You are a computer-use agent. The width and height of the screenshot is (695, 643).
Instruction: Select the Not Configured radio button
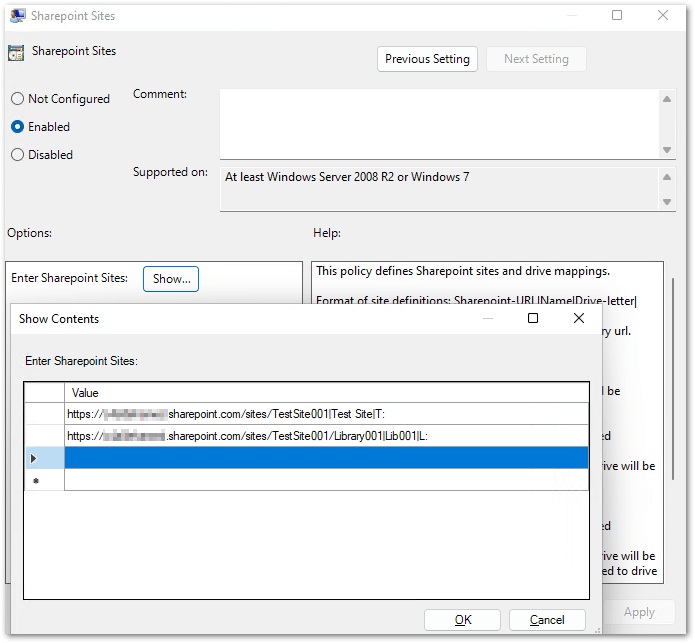click(17, 99)
